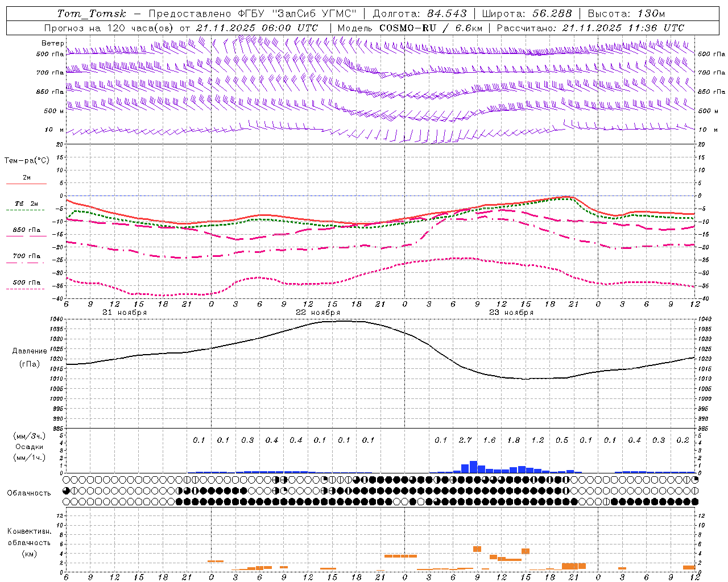Click the 850 гПа temperature legend entry
Screen dimensions: 728x582
pyautogui.click(x=27, y=230)
